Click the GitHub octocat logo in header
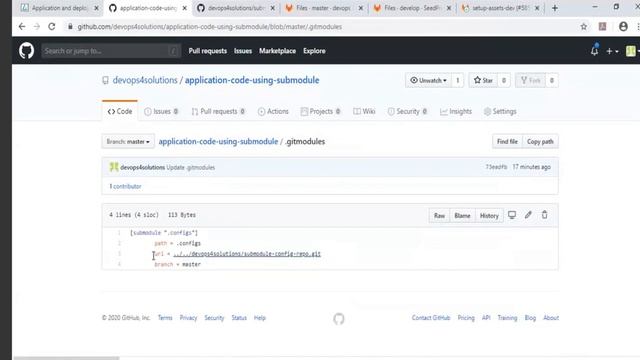This screenshot has height=360, width=640. [x=27, y=51]
